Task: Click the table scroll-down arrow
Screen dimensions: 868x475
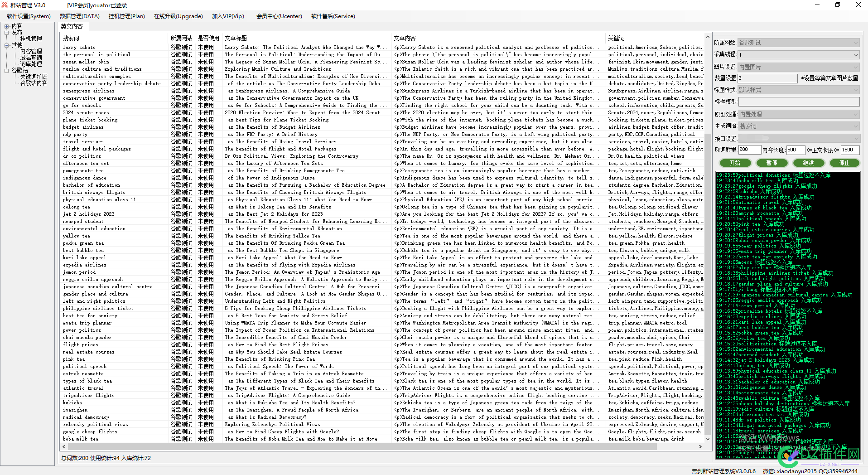Action: [x=708, y=439]
